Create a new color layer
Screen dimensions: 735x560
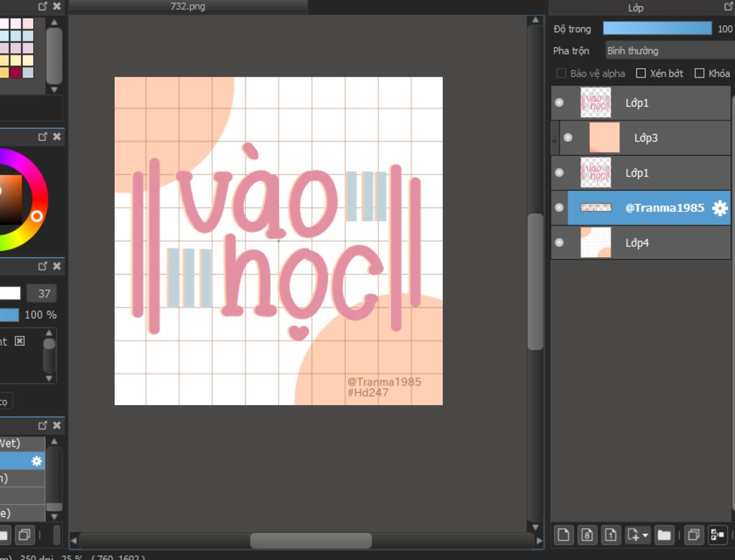tap(563, 535)
